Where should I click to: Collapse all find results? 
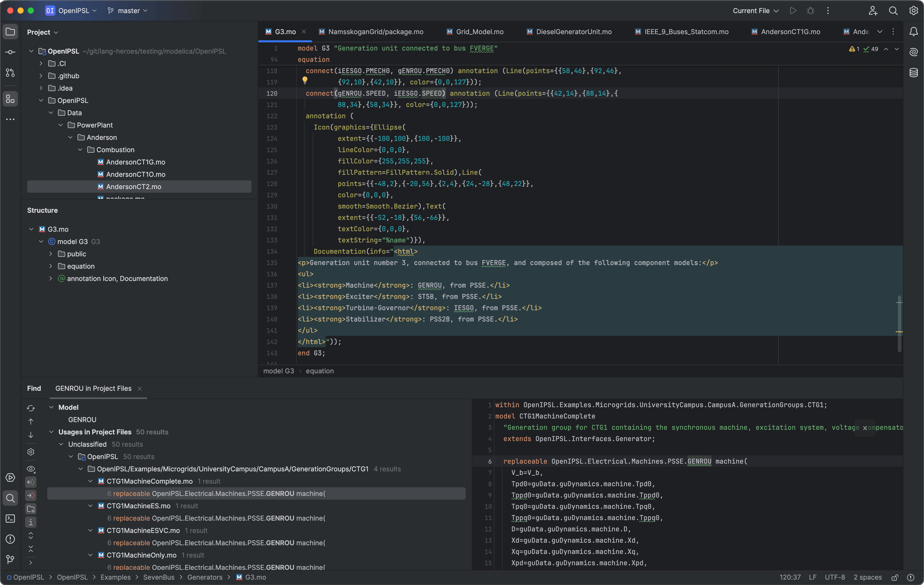click(31, 549)
